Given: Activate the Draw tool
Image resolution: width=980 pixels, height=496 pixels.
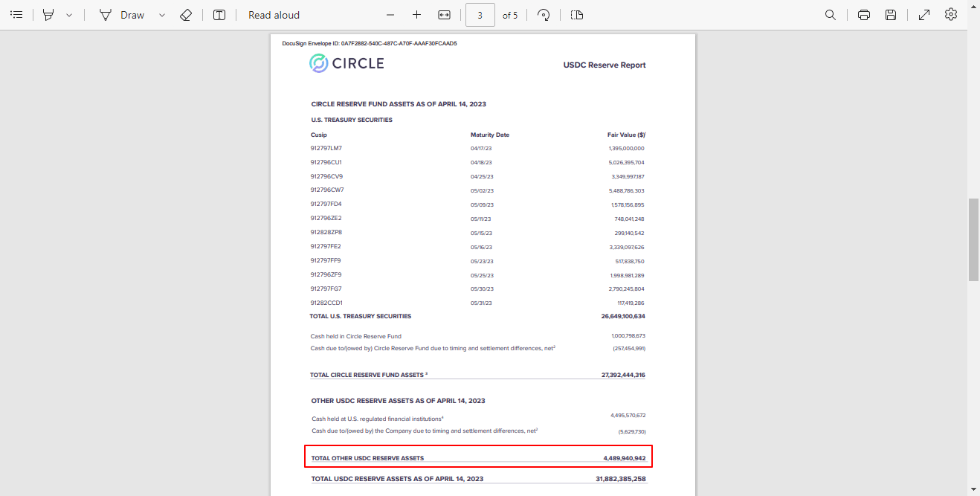Looking at the screenshot, I should (122, 15).
